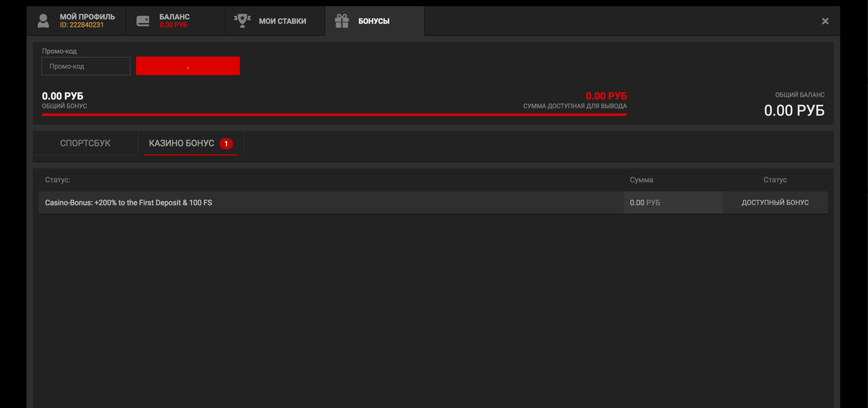The image size is (868, 408).
Task: Open the Casino-Bonus +200% First Deposit row
Action: 128,202
